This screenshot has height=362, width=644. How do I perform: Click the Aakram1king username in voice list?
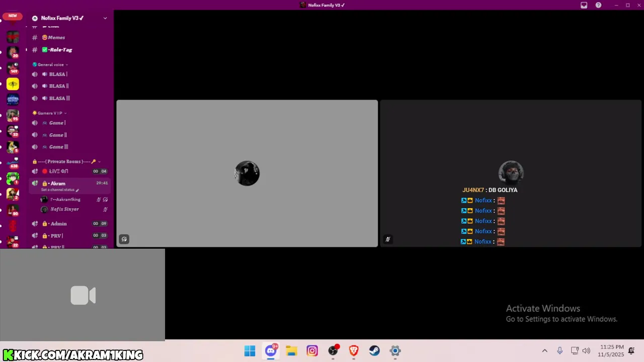pos(65,200)
